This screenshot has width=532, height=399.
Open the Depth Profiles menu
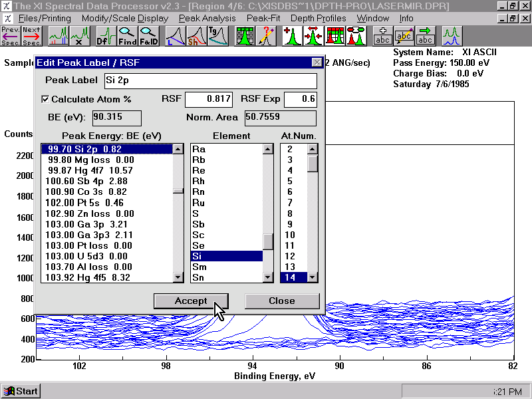pos(319,19)
